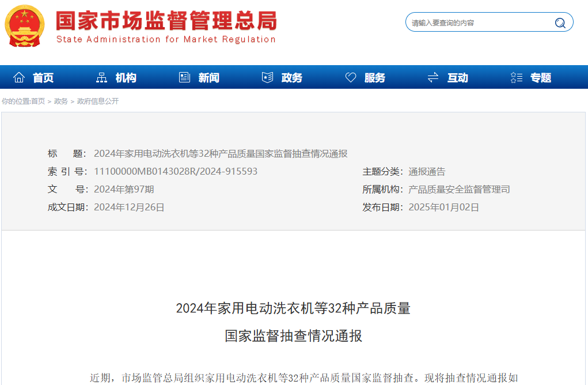This screenshot has height=385, width=588.
Task: Open the 首页 navigation tab
Action: tap(43, 78)
